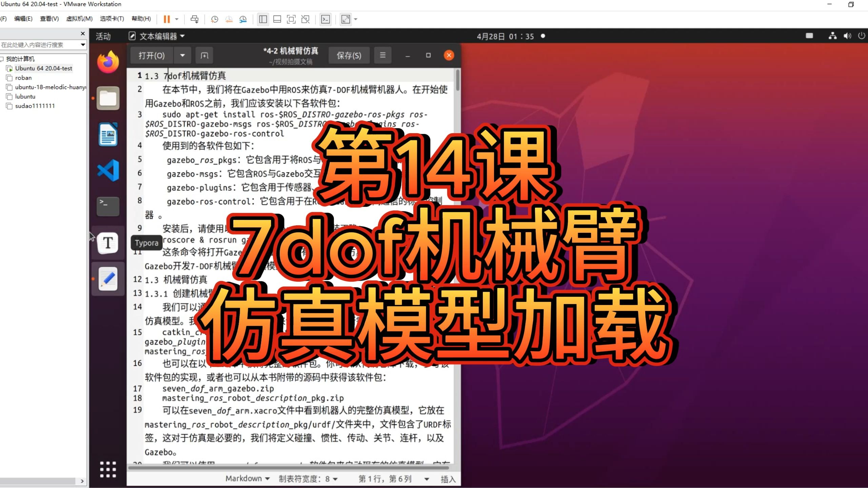Click the library search input field
868x488 pixels.
coord(39,45)
